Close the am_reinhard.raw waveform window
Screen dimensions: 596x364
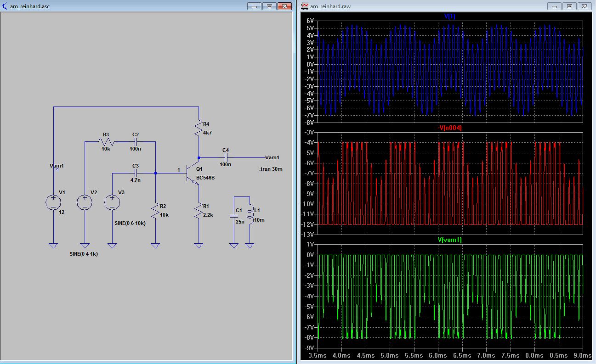(x=585, y=6)
